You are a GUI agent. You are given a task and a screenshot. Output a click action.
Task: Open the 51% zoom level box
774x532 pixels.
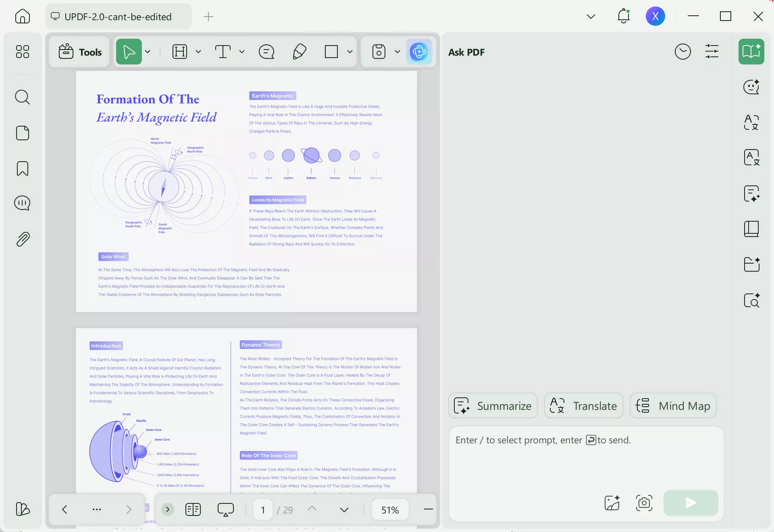pos(390,510)
